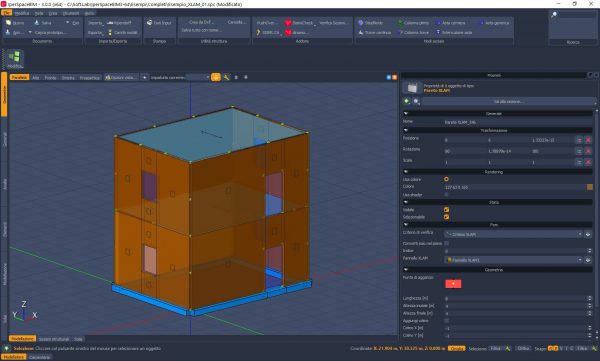Open the Pannello XLAM dropdown
Screen dimensions: 600x361
tap(513, 260)
